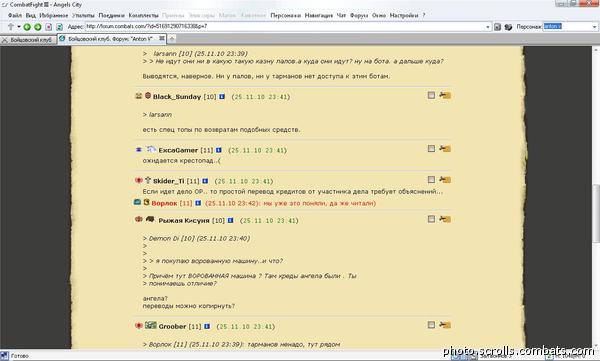
Task: Click the page vertical scrollbar thumb
Action: point(596,213)
